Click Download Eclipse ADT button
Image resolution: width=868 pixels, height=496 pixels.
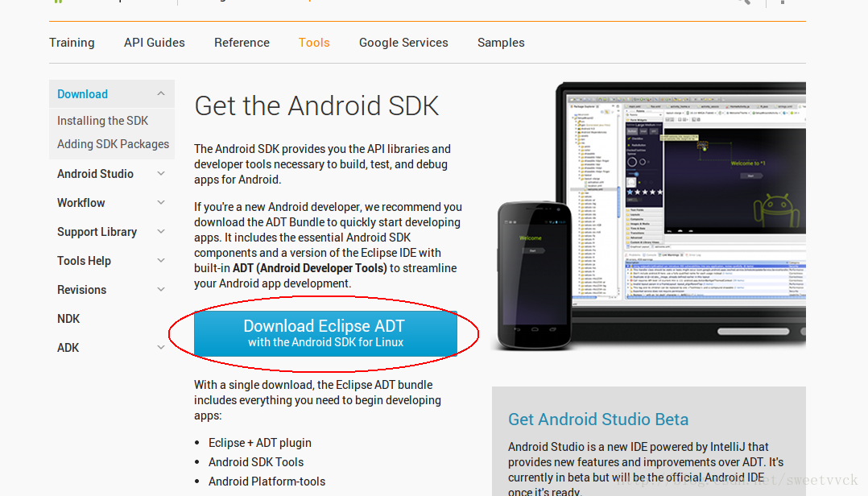tap(325, 333)
